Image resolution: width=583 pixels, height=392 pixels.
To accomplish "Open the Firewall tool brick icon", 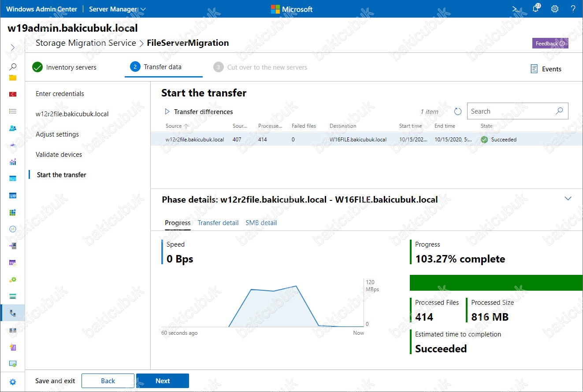I will (13, 94).
